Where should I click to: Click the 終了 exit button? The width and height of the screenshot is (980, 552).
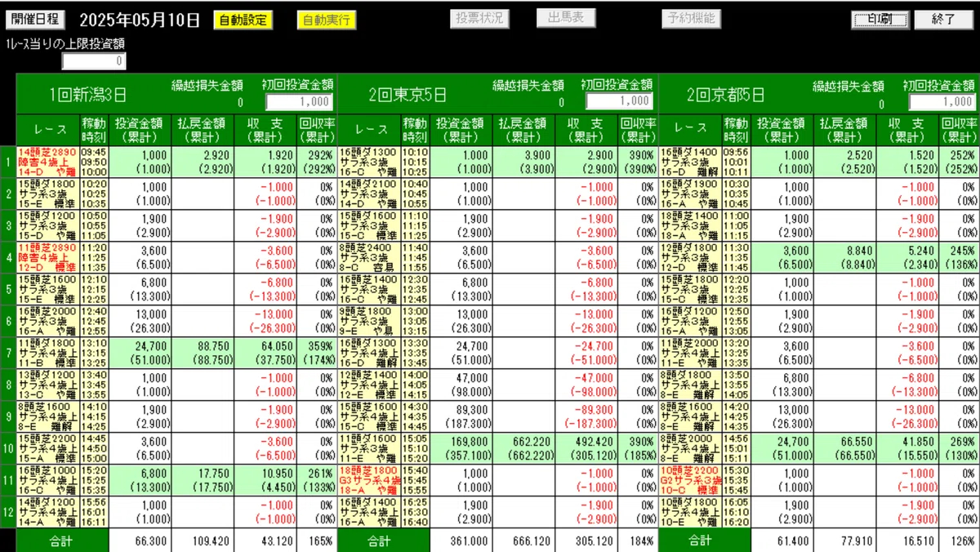pyautogui.click(x=943, y=19)
